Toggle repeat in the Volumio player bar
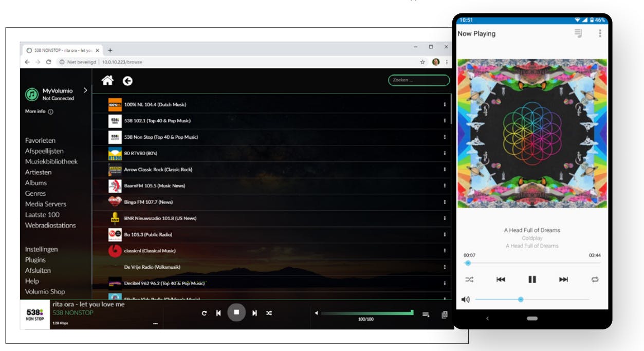 tap(204, 313)
